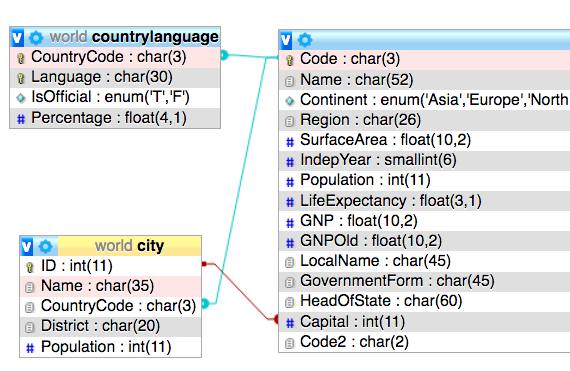Viewport: 570px width, 371px height.
Task: Click the hash icon beside Population : int(11) in Code table
Action: tap(290, 182)
